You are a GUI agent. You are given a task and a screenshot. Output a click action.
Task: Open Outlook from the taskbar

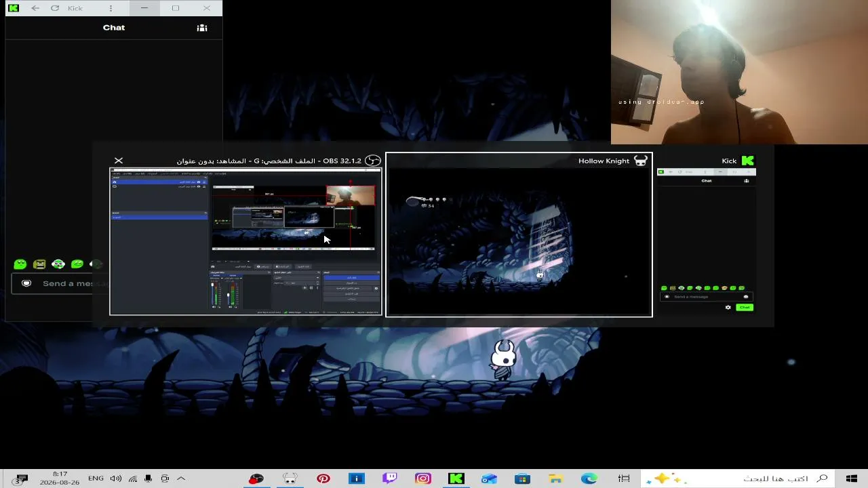[489, 479]
